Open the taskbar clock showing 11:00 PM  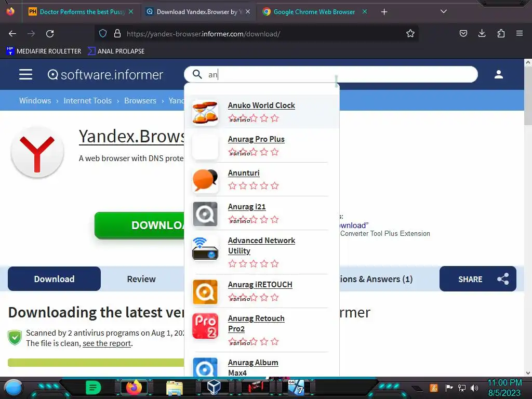click(x=504, y=388)
